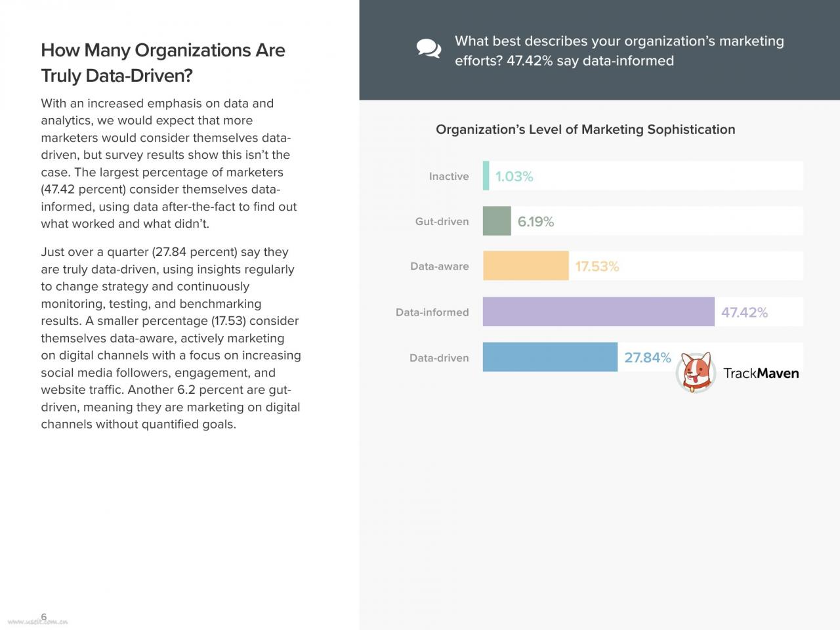Click the 1.03% value label
Image resolution: width=840 pixels, height=630 pixels.
514,177
